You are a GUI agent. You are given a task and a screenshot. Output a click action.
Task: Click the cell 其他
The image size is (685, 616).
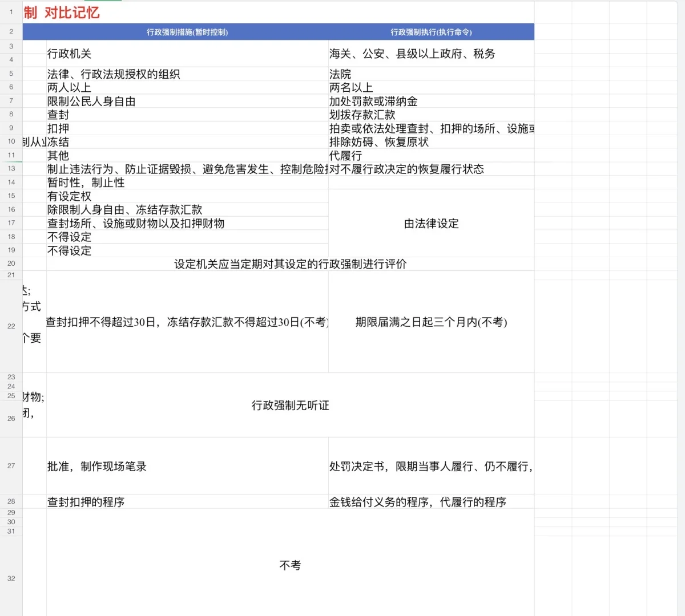click(x=187, y=155)
